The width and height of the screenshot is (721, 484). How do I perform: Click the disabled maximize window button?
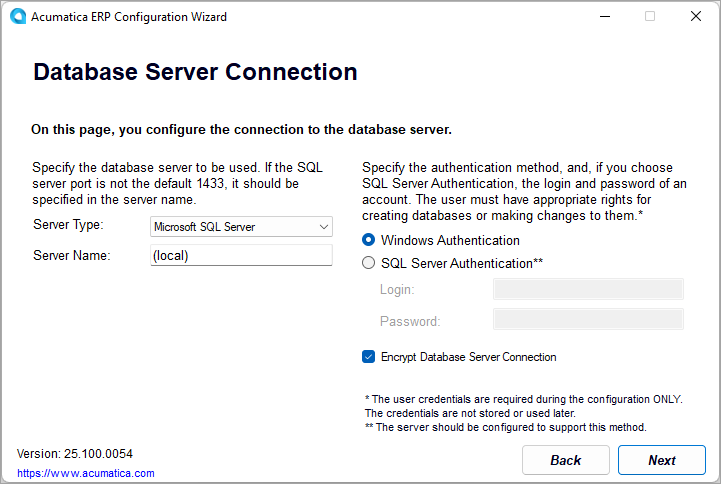pos(650,17)
